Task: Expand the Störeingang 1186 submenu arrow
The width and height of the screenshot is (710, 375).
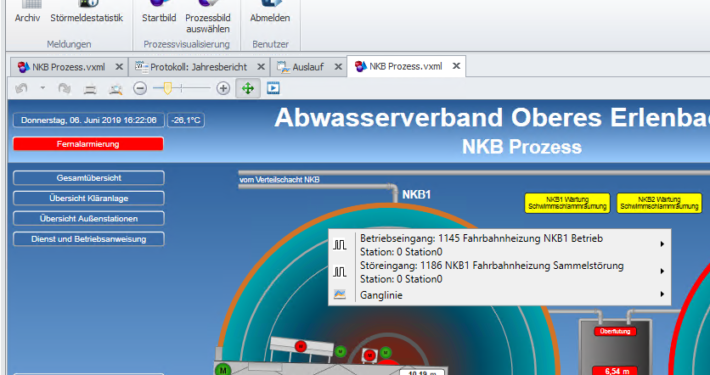Action: [662, 271]
